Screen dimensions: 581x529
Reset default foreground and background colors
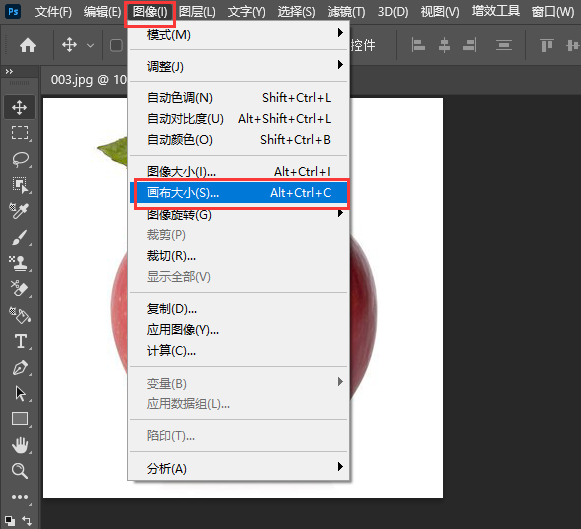point(10,520)
